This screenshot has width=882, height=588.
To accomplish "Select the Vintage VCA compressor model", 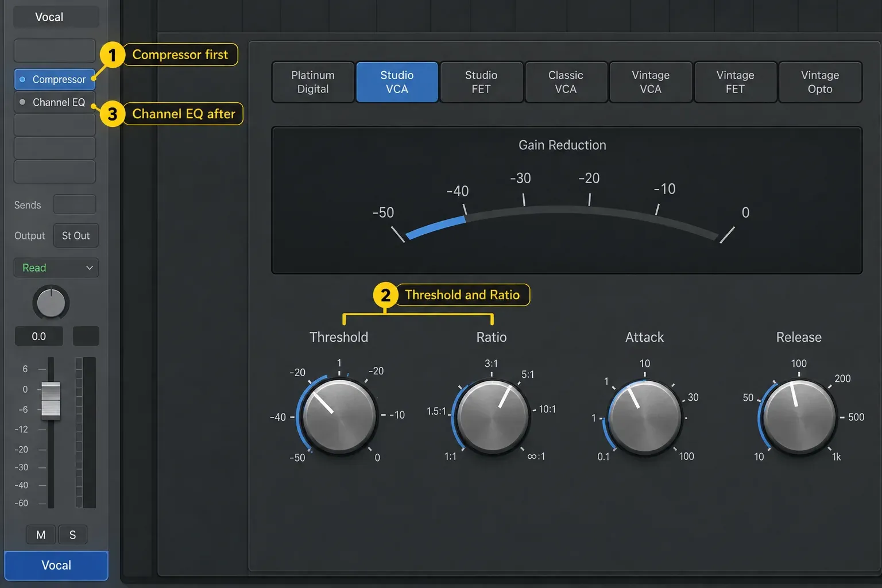I will pos(651,82).
